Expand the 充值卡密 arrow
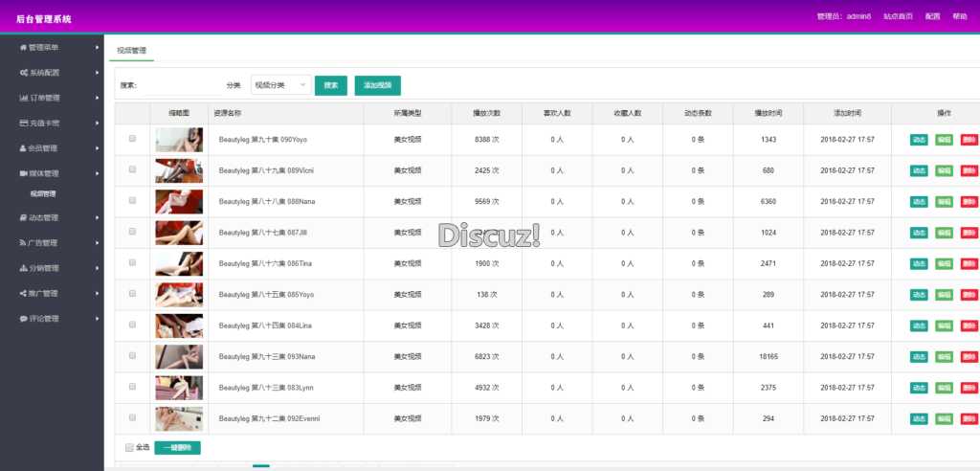 click(x=97, y=123)
